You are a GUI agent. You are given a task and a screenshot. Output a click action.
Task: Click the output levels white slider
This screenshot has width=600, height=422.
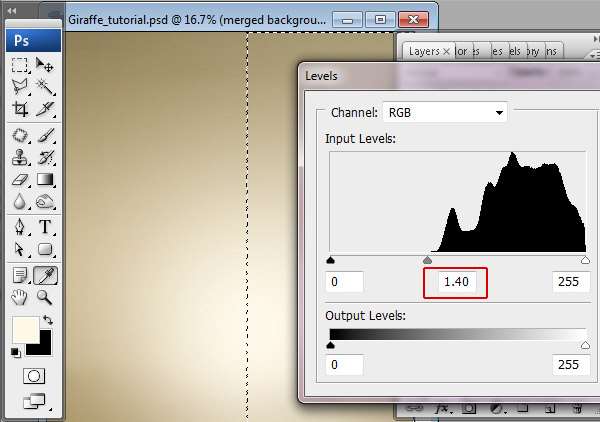[585, 345]
